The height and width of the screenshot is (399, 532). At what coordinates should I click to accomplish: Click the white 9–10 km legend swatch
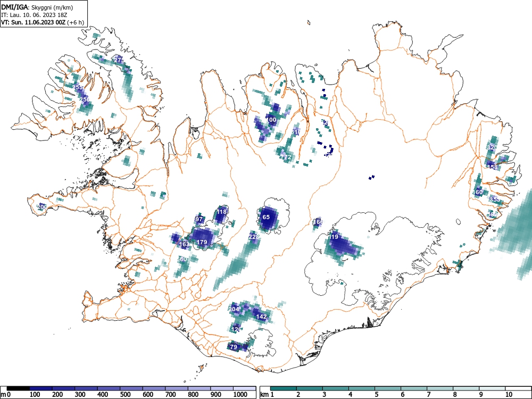(x=492, y=388)
